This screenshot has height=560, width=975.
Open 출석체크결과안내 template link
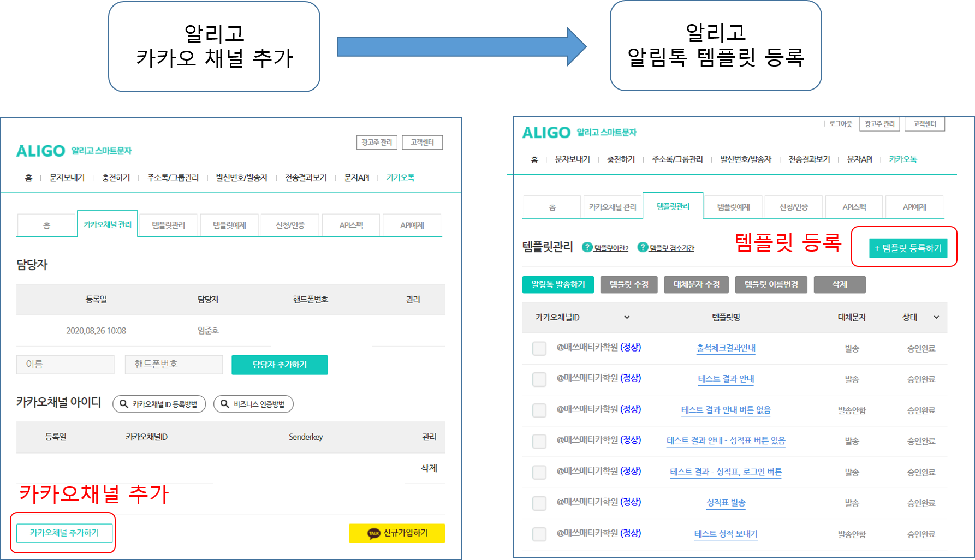click(x=726, y=348)
